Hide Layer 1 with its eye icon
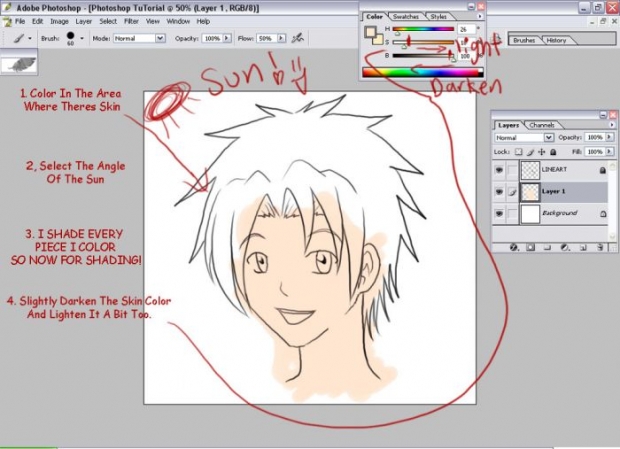 point(499,192)
